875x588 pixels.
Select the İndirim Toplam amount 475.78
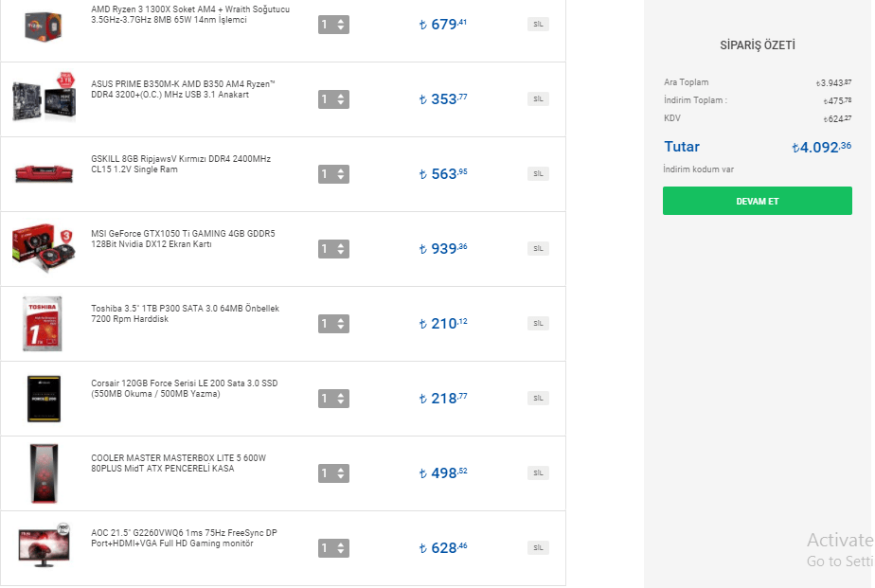tap(838, 100)
